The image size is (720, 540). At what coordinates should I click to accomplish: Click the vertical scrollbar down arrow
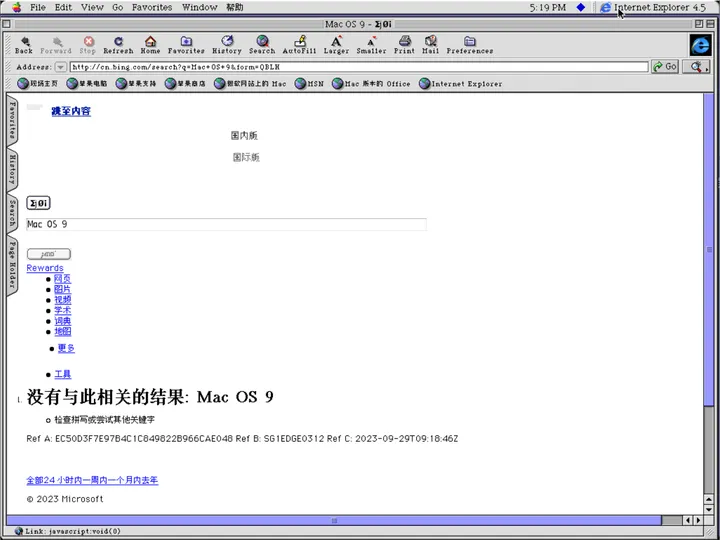tap(709, 509)
